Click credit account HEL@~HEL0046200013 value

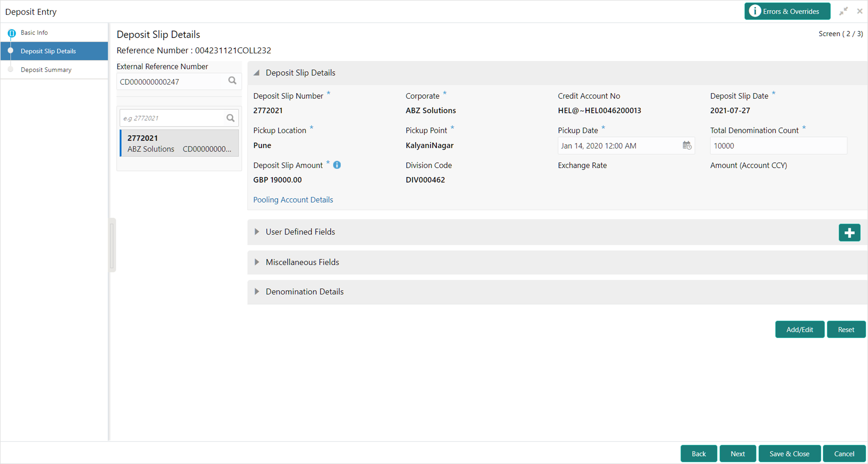click(599, 110)
